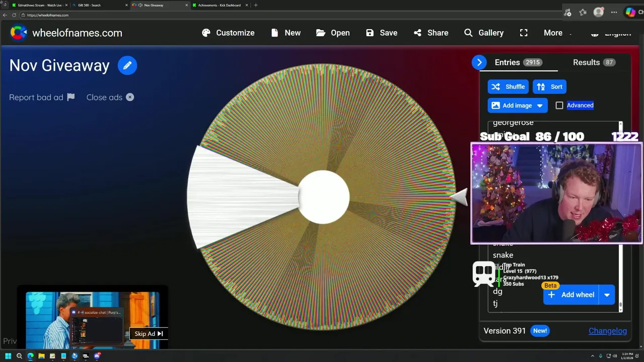
Task: Open the Changelog link
Action: click(608, 331)
